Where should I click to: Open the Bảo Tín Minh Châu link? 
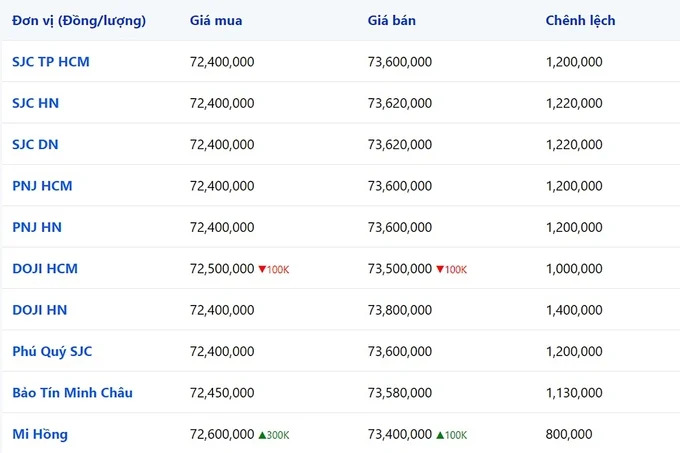(72, 393)
